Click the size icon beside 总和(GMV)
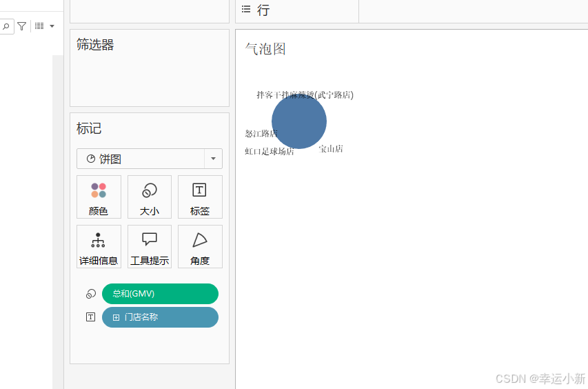 click(x=91, y=294)
